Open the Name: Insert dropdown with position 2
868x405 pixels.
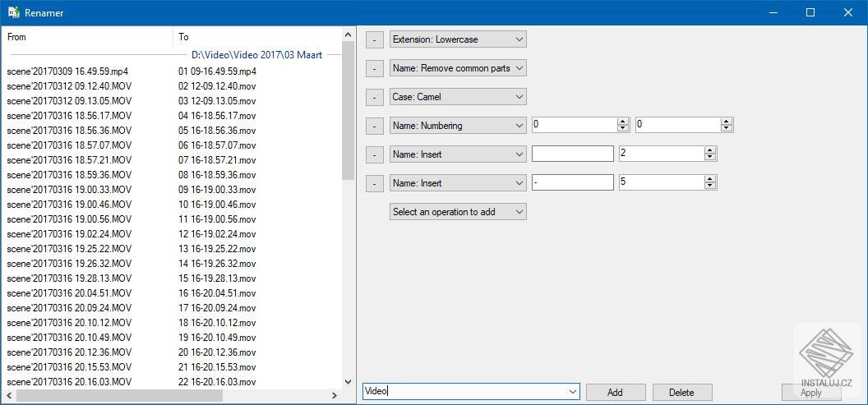tap(458, 154)
